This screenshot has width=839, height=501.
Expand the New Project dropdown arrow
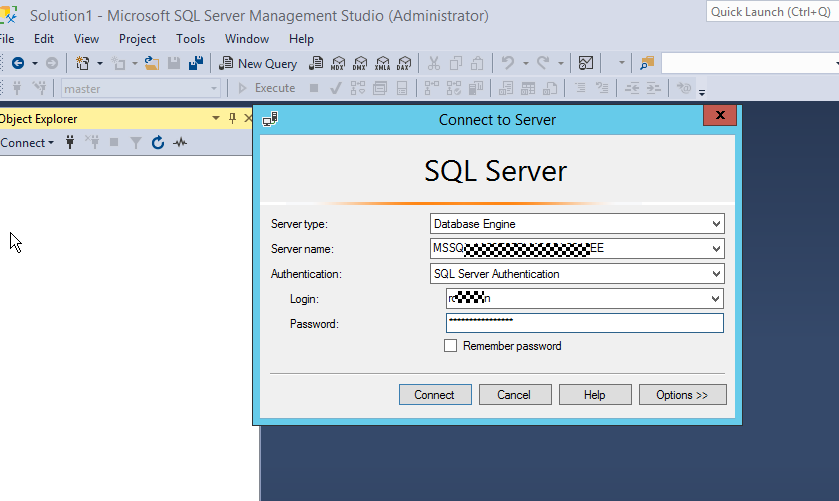pos(100,64)
